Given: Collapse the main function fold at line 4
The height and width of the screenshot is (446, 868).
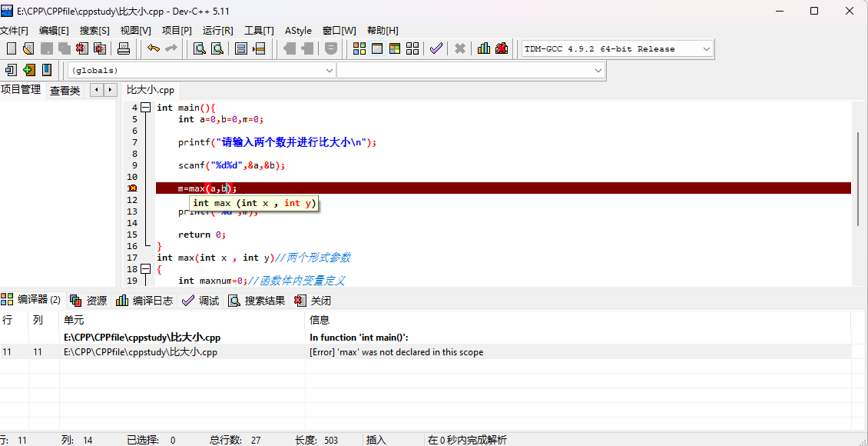Looking at the screenshot, I should tap(145, 108).
